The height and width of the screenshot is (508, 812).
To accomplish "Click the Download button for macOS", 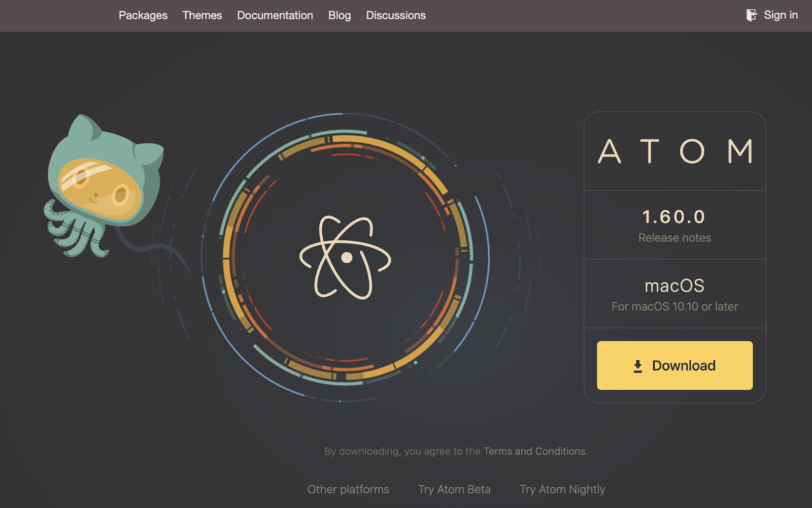I will [674, 365].
